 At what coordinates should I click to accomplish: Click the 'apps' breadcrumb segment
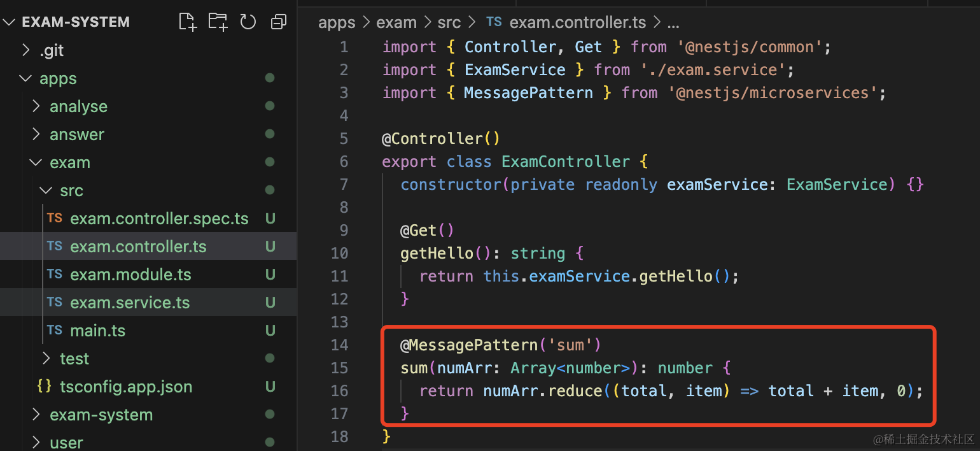[x=337, y=22]
